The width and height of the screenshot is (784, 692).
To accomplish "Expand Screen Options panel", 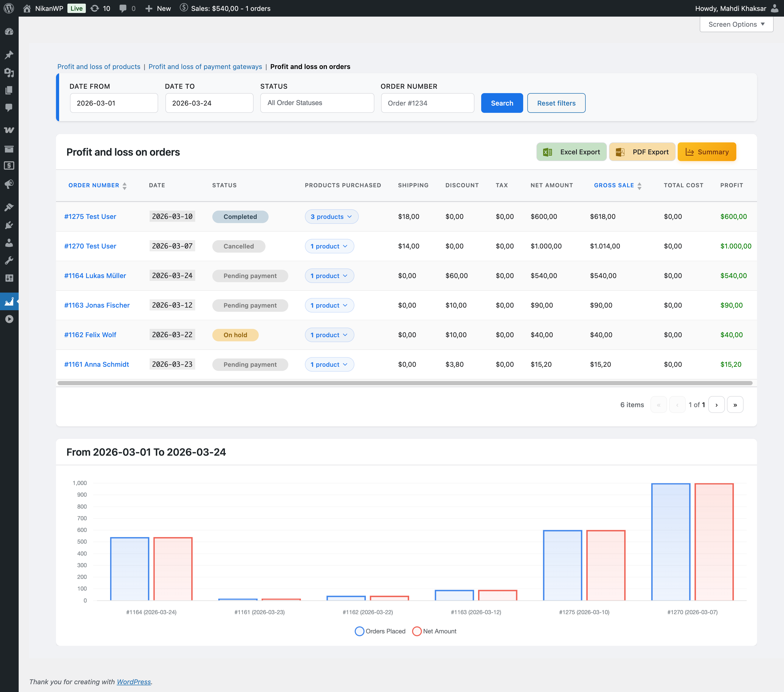I will click(x=736, y=24).
